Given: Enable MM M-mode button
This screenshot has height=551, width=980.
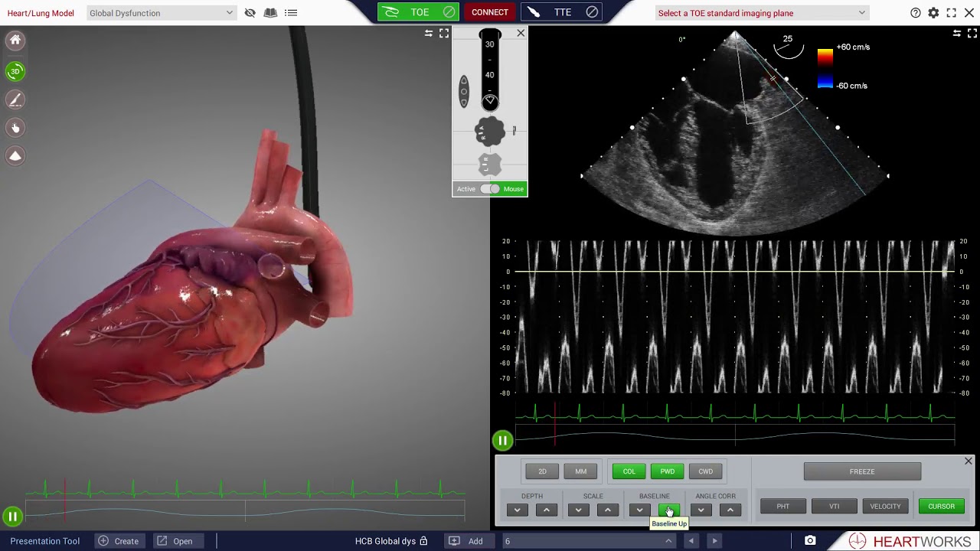Looking at the screenshot, I should pos(580,471).
